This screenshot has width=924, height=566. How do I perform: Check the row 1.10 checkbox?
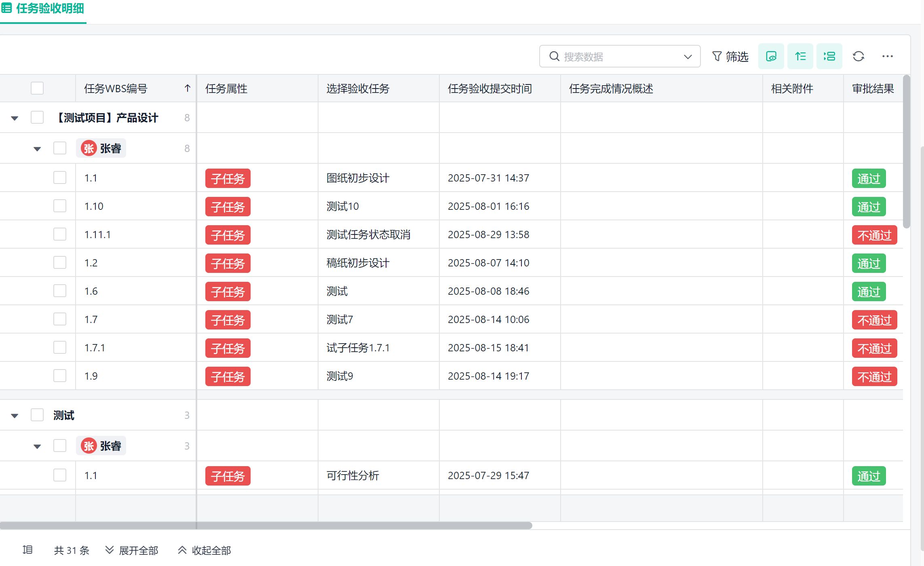[x=60, y=206]
